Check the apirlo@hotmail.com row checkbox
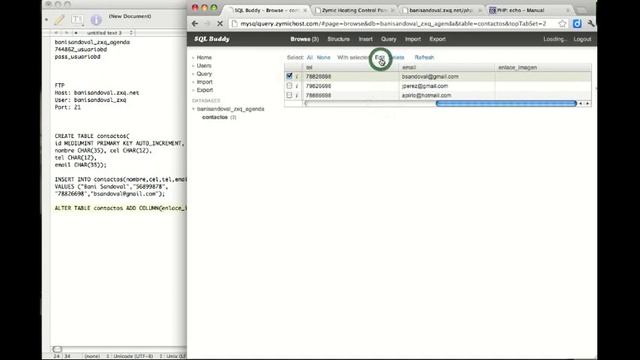Screen dimensions: 640x360 coord(289,95)
